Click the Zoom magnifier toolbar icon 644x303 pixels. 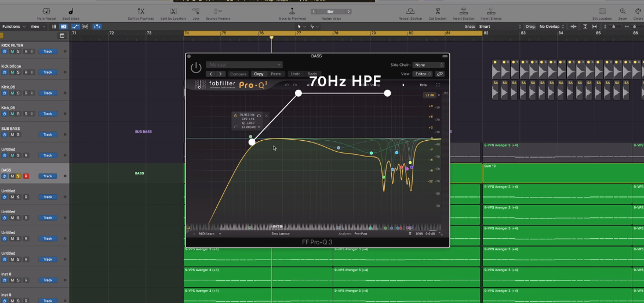tap(623, 12)
